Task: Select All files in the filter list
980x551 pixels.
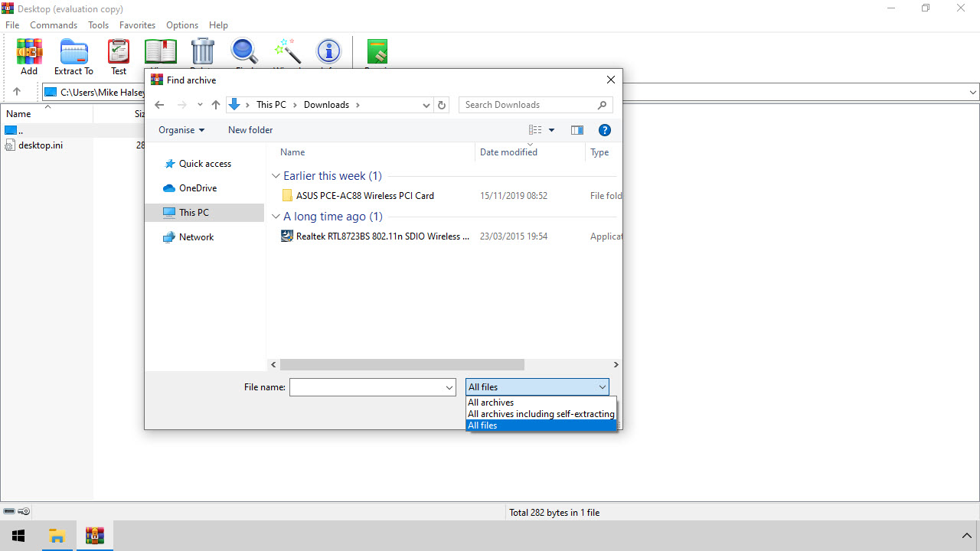Action: (x=541, y=425)
